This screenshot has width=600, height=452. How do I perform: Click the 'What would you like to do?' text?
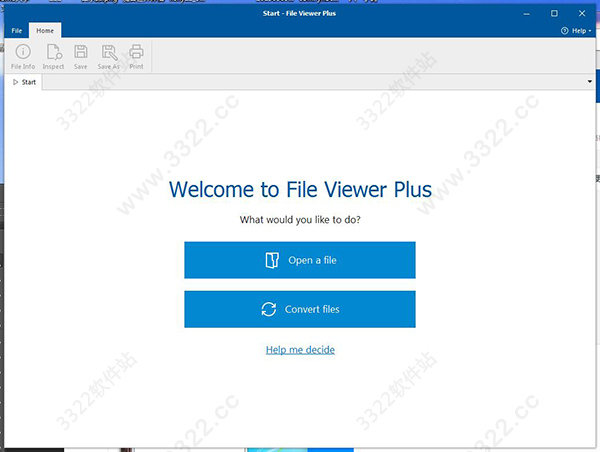300,220
